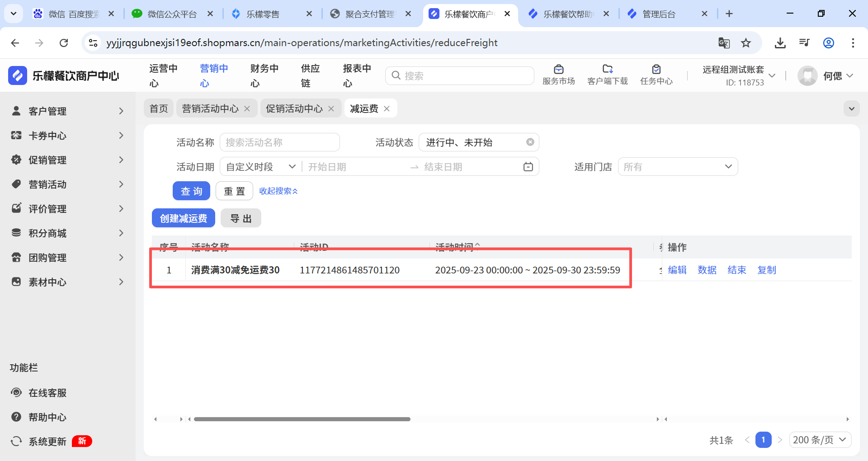The height and width of the screenshot is (461, 868).
Task: Open the browser downloads icon
Action: (x=780, y=43)
